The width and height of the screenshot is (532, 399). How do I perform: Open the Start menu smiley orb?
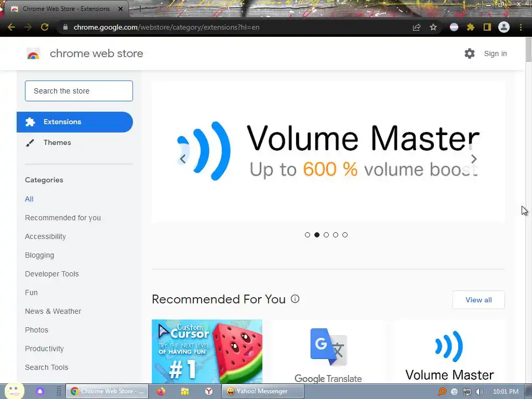[x=14, y=391]
